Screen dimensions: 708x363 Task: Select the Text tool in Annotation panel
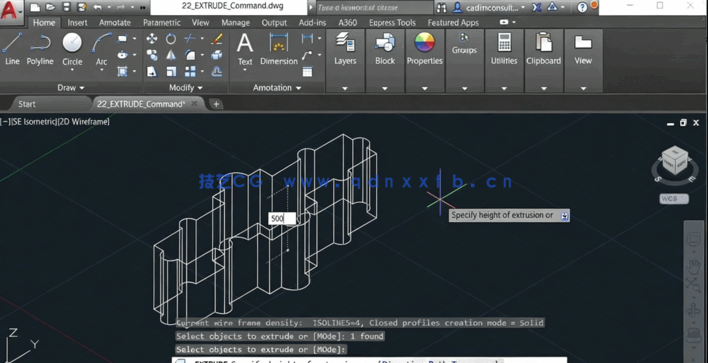[x=245, y=49]
